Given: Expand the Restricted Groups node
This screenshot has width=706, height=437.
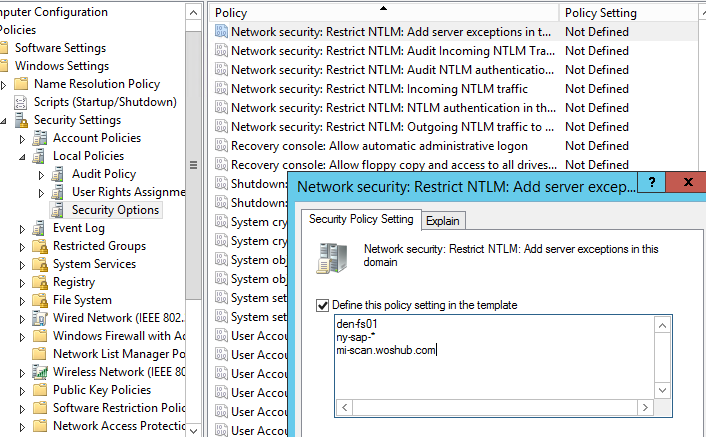Looking at the screenshot, I should click(22, 247).
